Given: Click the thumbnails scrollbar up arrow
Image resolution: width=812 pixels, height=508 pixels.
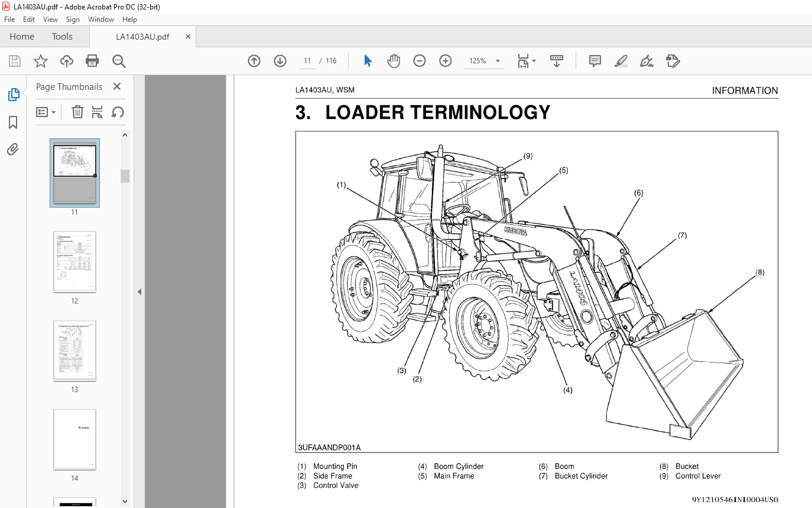Looking at the screenshot, I should coord(125,135).
